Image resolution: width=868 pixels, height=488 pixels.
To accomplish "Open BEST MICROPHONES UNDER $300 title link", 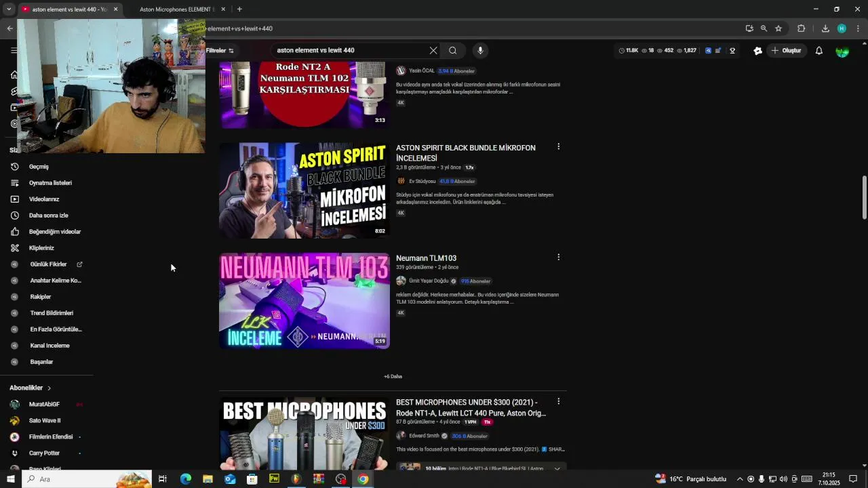I will coord(471,407).
